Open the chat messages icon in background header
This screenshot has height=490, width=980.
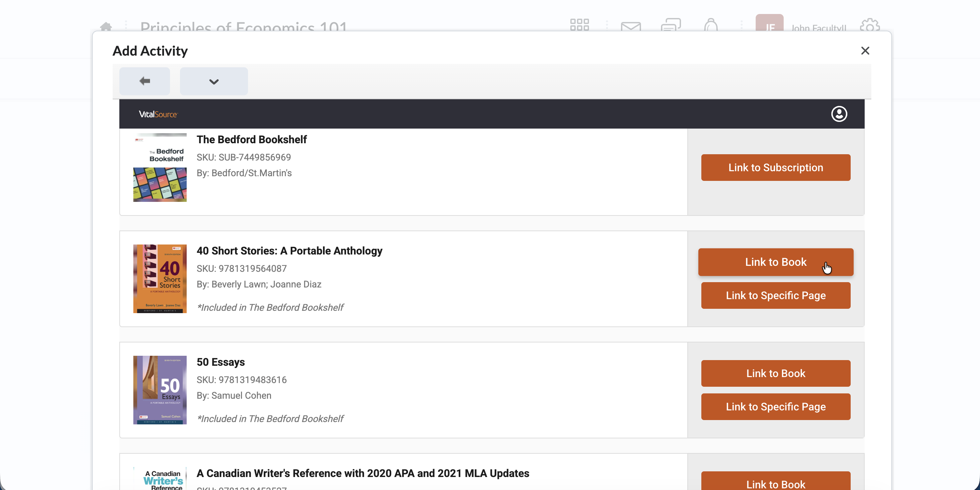click(x=671, y=25)
